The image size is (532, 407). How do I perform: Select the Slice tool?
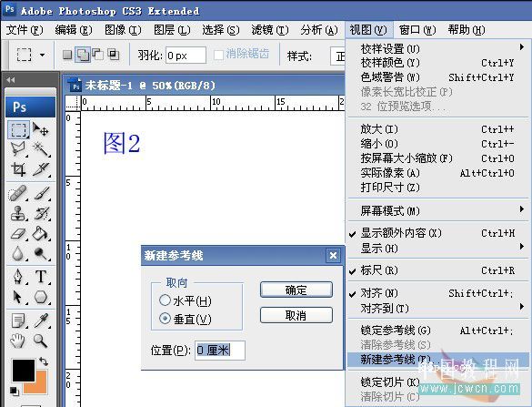point(41,168)
